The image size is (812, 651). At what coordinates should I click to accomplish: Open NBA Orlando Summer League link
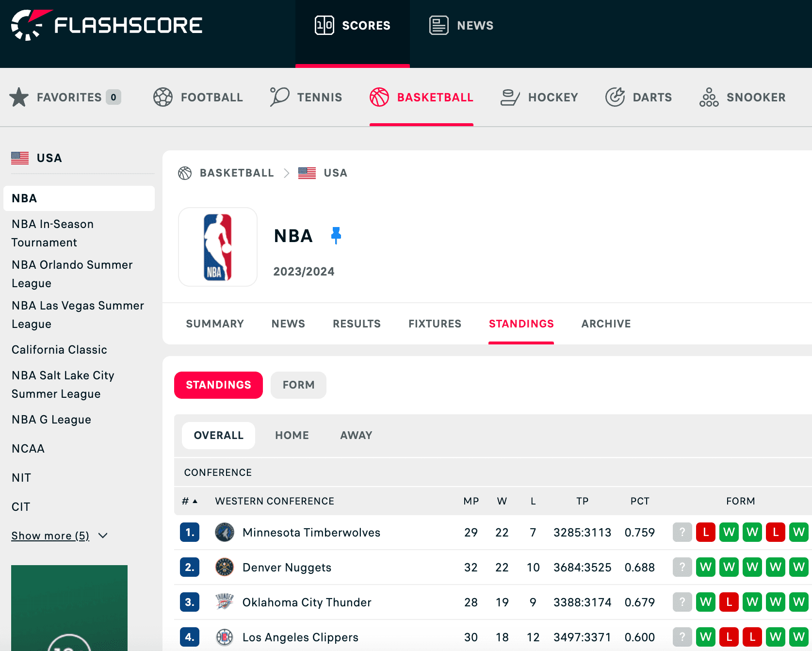click(x=72, y=274)
